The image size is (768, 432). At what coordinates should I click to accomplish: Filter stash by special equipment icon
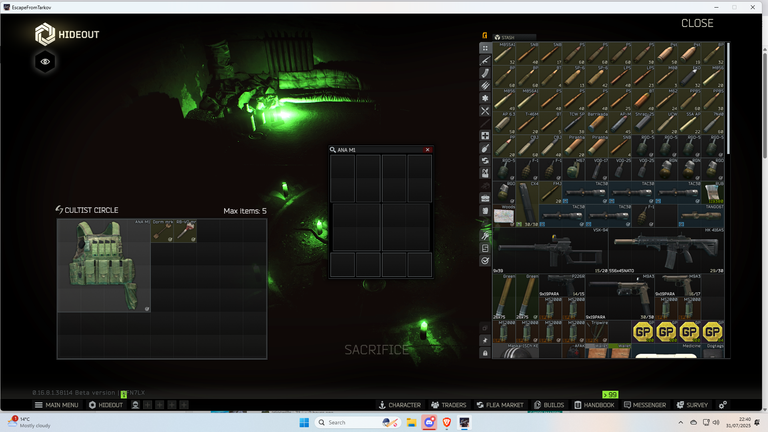pyautogui.click(x=485, y=248)
